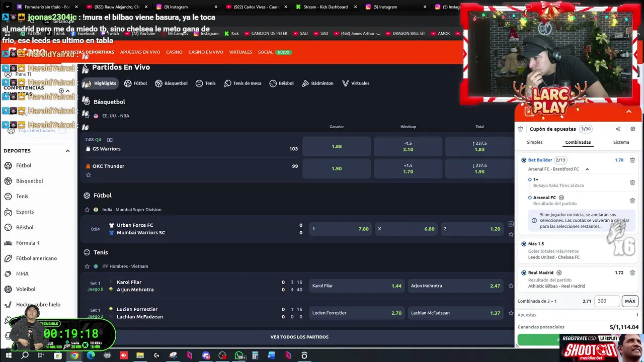Screen dimensions: 644x362
Task: Open Fórmula 1 in the sidebar
Action: (27, 243)
